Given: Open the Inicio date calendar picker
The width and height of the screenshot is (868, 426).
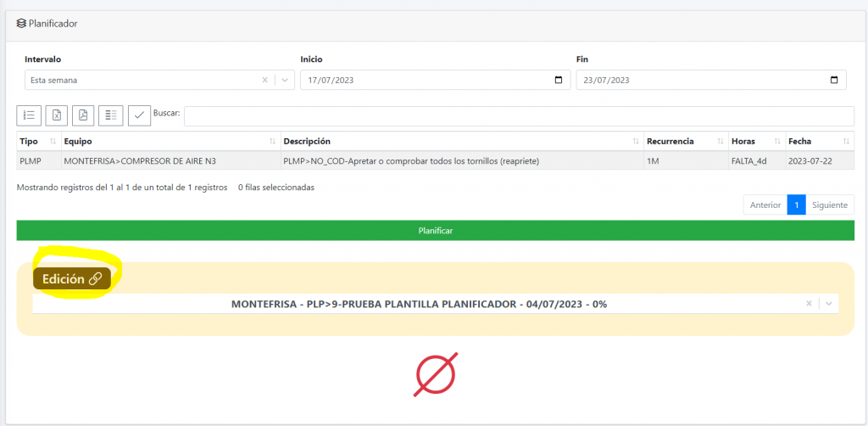Looking at the screenshot, I should coord(558,80).
